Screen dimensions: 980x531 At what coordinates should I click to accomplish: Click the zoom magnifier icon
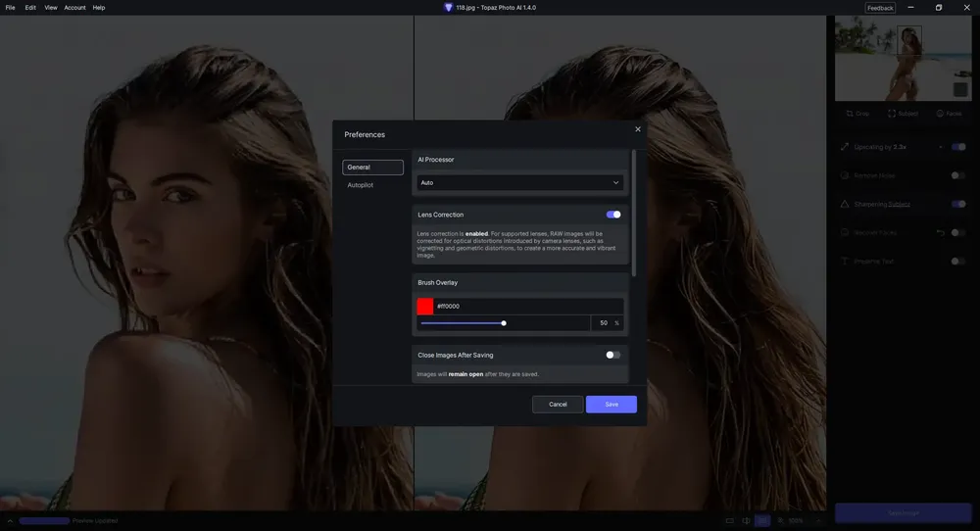(x=780, y=520)
